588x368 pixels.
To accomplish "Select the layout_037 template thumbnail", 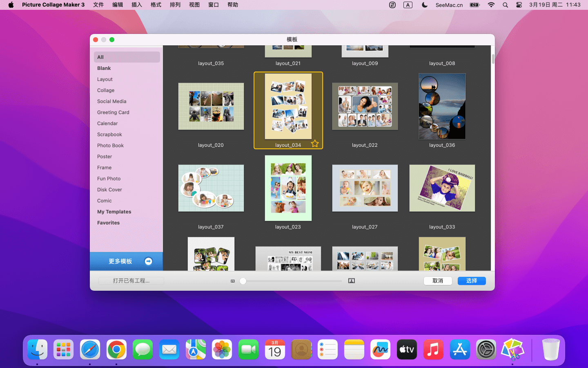I will 211,188.
